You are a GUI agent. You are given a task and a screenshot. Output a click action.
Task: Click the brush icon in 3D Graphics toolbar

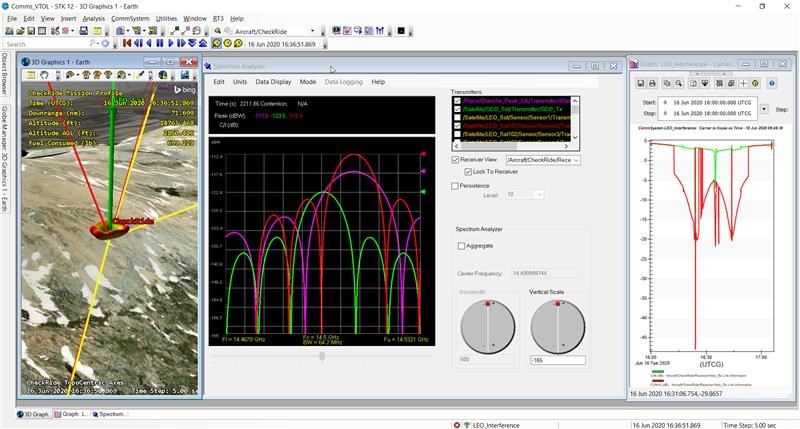pos(140,75)
